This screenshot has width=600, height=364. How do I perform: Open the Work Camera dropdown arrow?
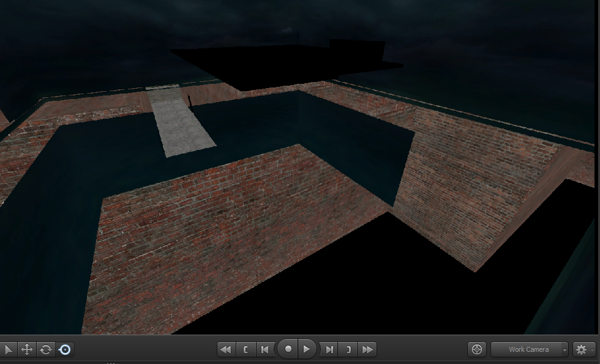pyautogui.click(x=564, y=350)
